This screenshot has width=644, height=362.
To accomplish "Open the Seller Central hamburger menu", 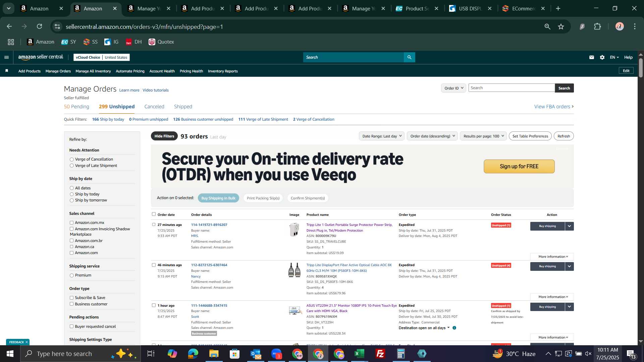I will [x=6, y=57].
